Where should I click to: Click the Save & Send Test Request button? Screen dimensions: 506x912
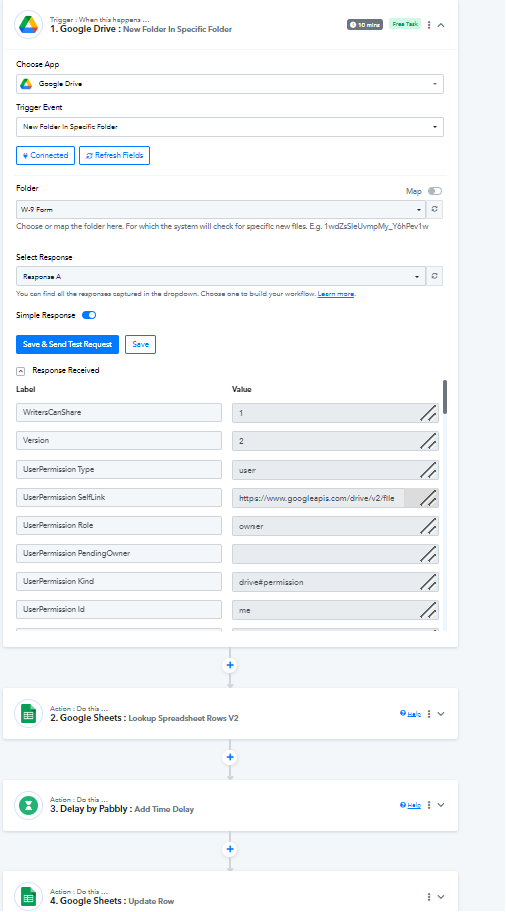pyautogui.click(x=67, y=344)
